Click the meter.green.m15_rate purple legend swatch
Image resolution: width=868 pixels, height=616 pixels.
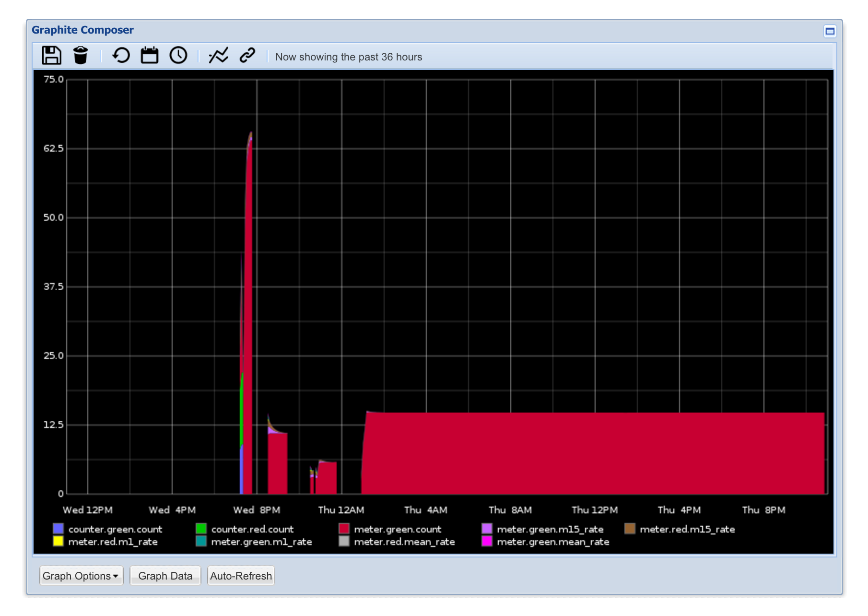[x=487, y=529]
